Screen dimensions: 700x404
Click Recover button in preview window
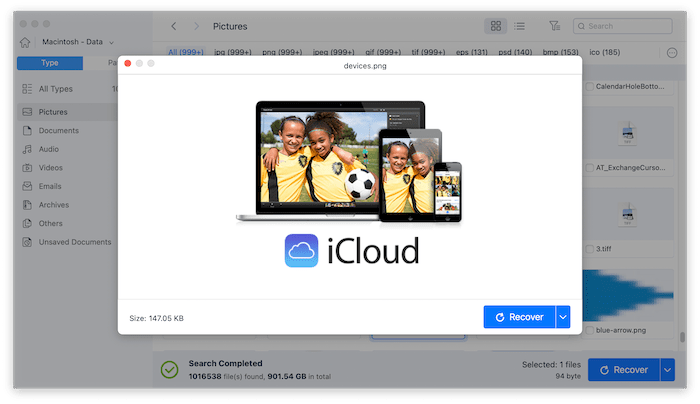(x=518, y=317)
